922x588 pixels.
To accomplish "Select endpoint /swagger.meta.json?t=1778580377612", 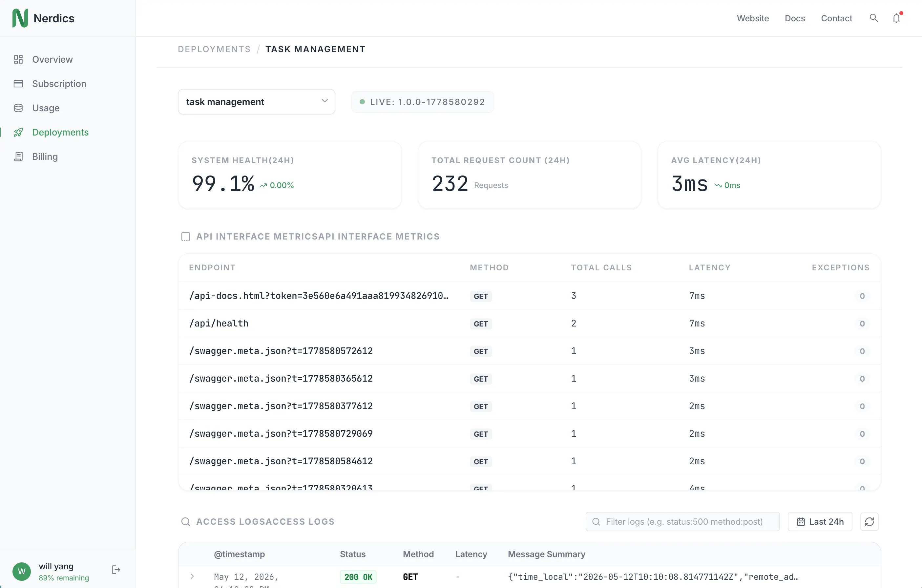I will pyautogui.click(x=530, y=406).
